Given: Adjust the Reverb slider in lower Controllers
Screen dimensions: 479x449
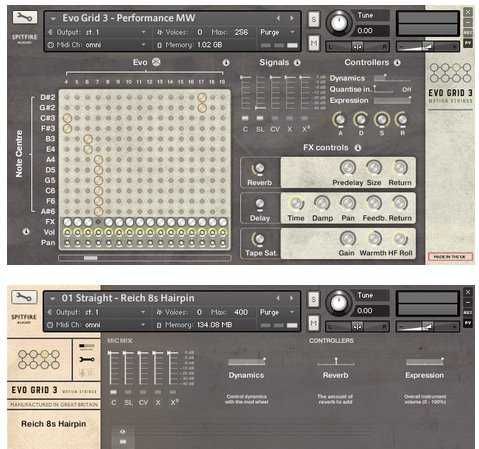Looking at the screenshot, I should pos(336,362).
